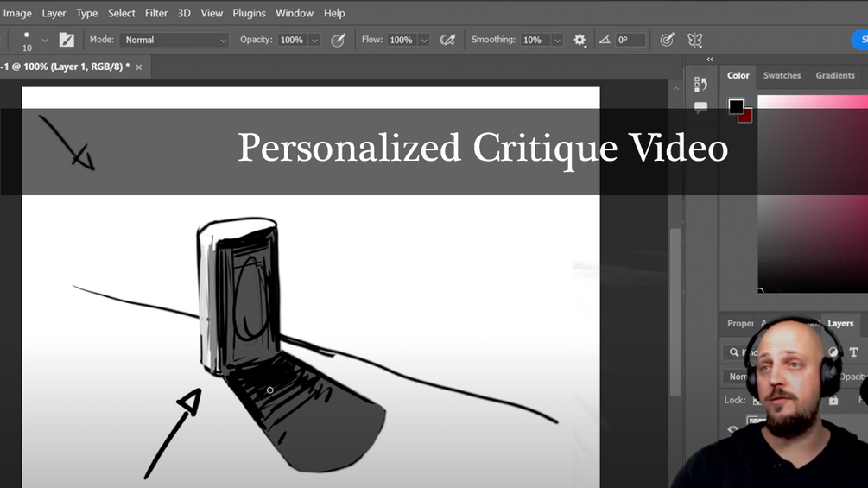Switch to the Gradients tab
This screenshot has width=868, height=488.
835,76
